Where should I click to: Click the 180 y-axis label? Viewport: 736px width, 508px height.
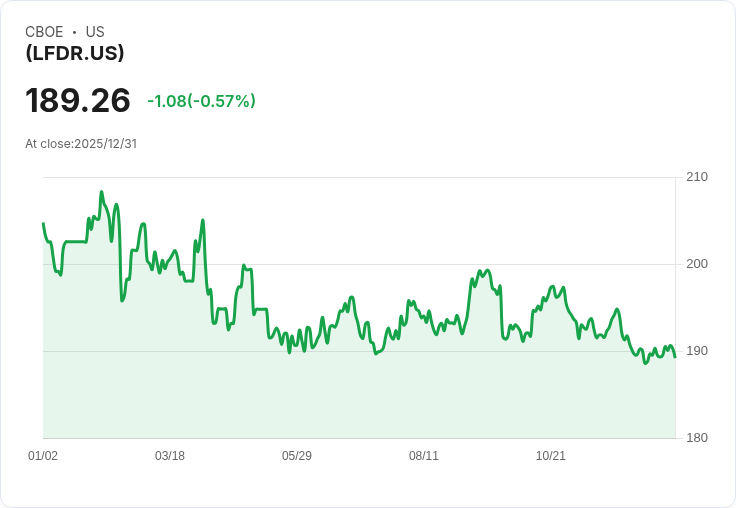tap(696, 438)
